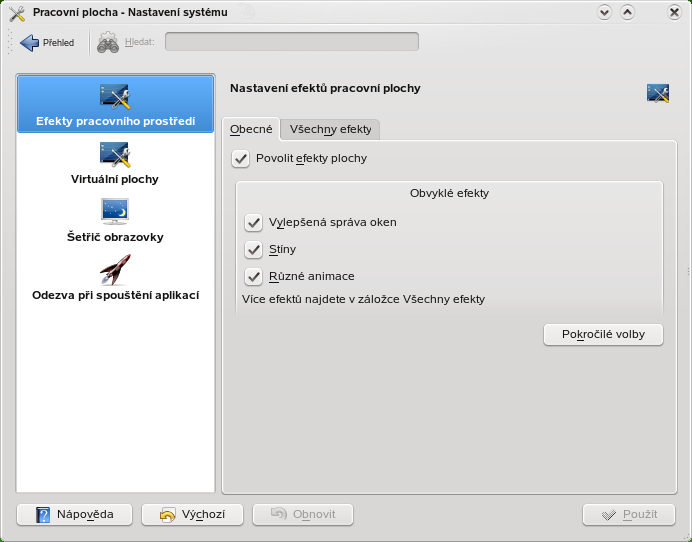The image size is (692, 542).
Task: Click the system settings wrench icon in titlebar
Action: pyautogui.click(x=17, y=13)
